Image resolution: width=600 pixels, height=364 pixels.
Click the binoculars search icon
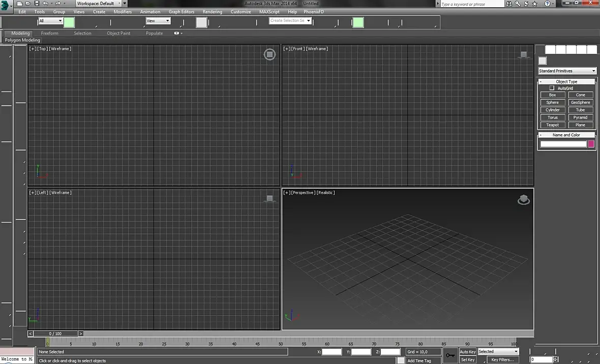coord(509,4)
